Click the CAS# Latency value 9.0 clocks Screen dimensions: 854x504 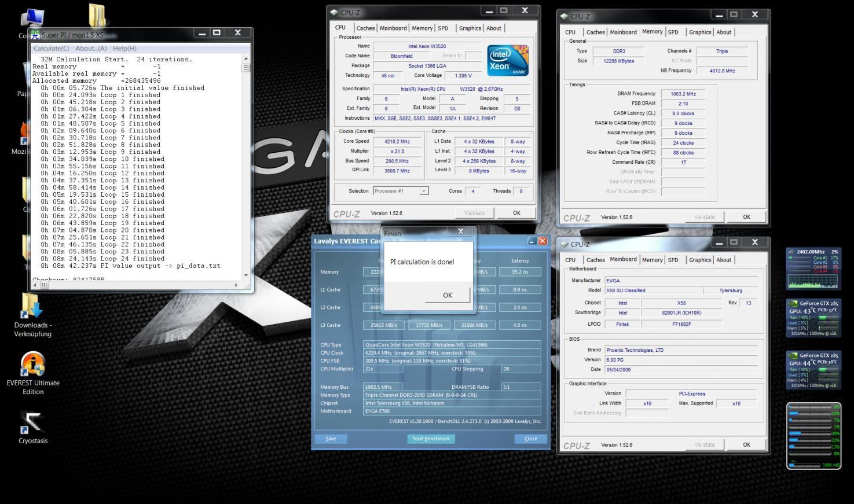click(683, 113)
